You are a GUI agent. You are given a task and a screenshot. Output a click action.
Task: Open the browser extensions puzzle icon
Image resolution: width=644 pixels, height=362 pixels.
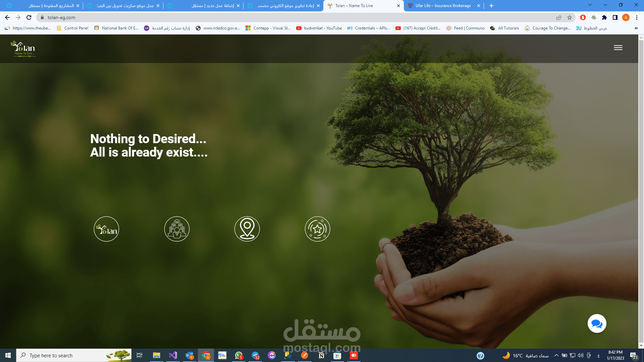point(604,17)
